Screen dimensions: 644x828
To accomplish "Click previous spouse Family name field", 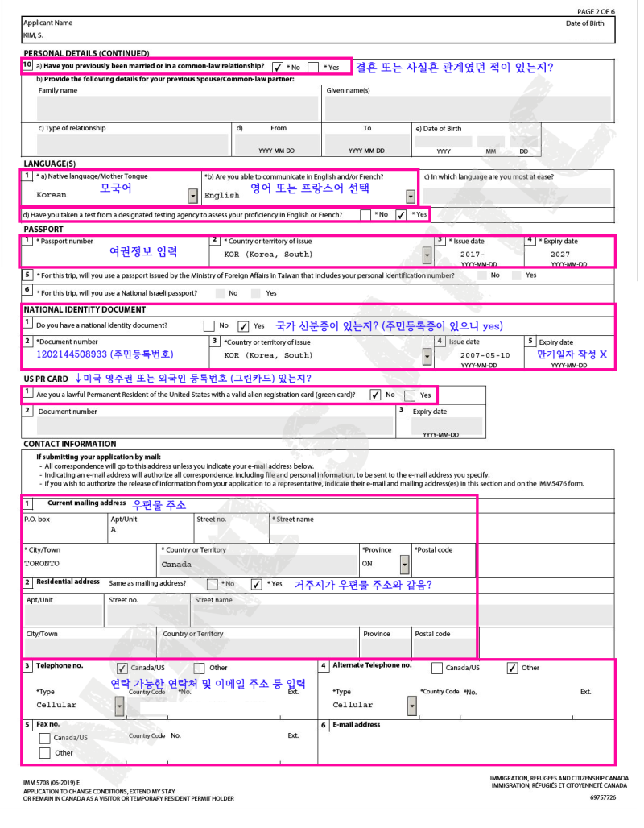I will coord(177,109).
